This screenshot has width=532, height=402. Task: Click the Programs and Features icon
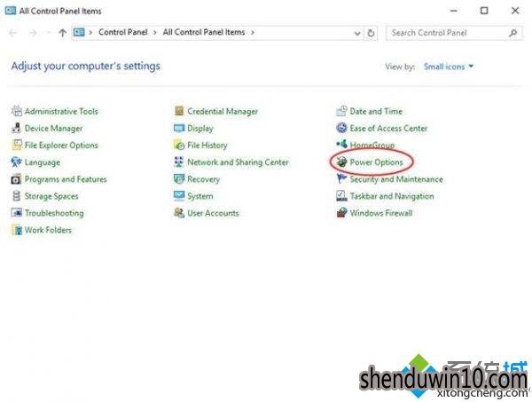point(16,179)
